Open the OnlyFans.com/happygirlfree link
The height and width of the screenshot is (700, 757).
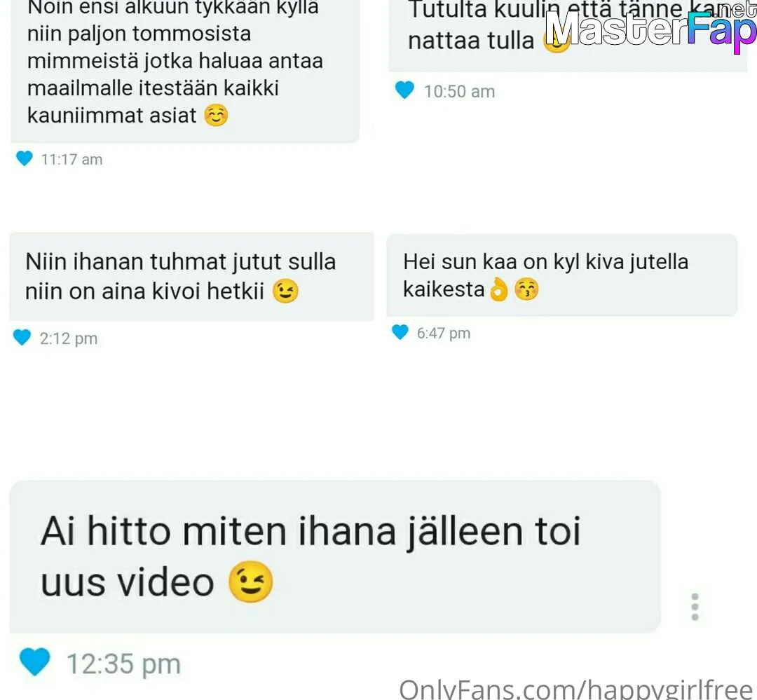click(x=576, y=689)
